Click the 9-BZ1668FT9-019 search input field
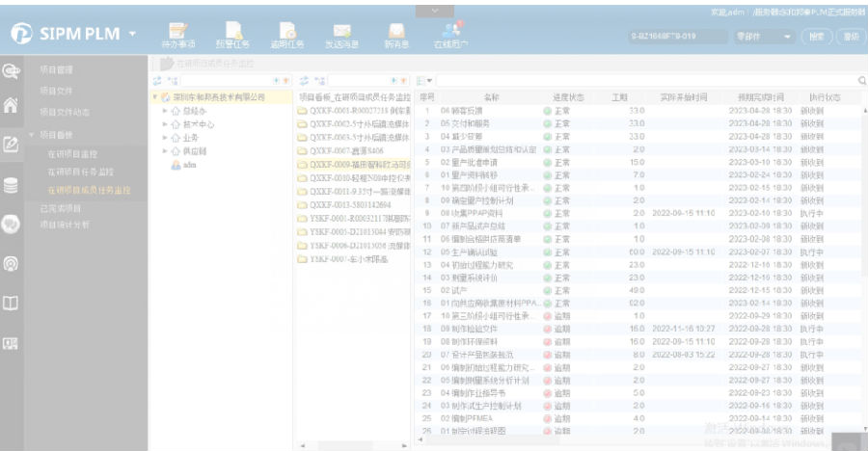The image size is (868, 451). pyautogui.click(x=677, y=36)
